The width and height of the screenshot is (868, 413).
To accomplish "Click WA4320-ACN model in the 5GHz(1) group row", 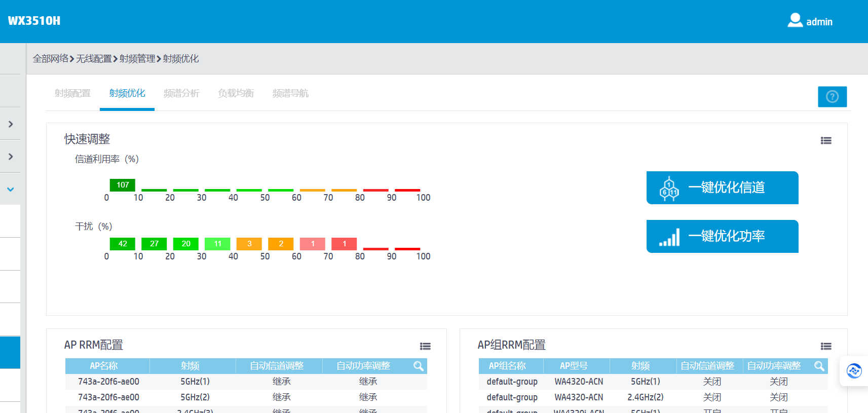I will [x=579, y=382].
